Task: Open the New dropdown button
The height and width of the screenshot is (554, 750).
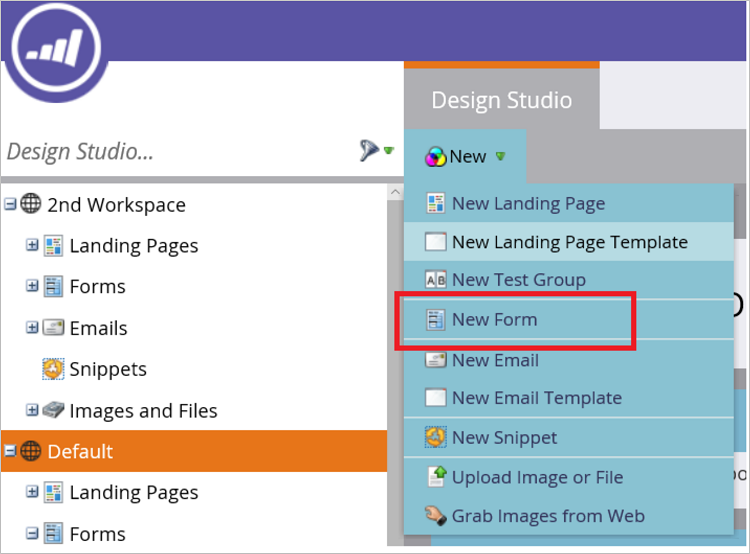Action: point(466,156)
